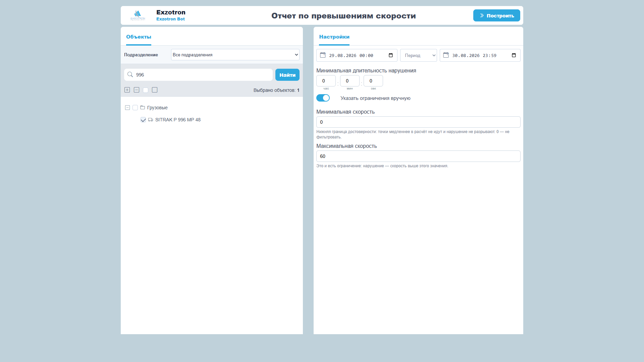This screenshot has width=644, height=362.
Task: Check the Грузовые group checkbox
Action: click(x=135, y=108)
